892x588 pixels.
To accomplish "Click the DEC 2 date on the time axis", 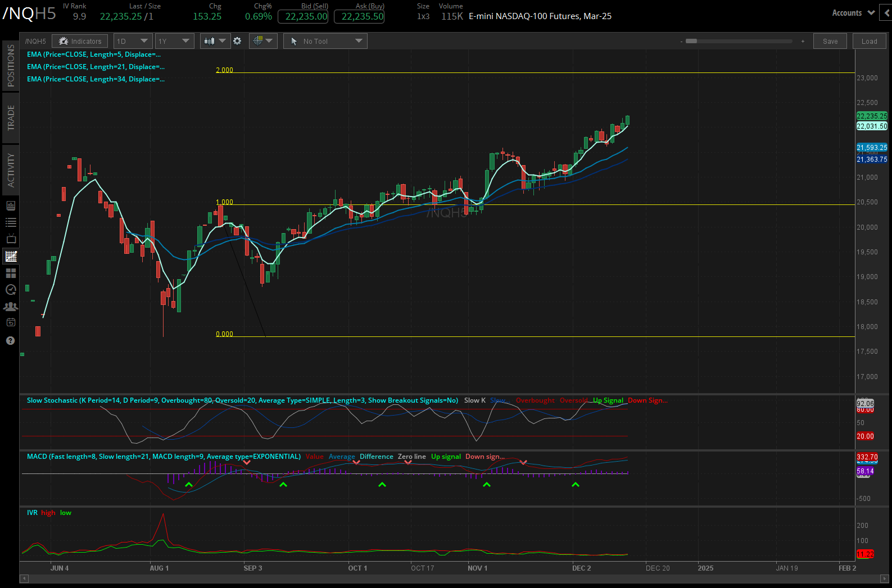I will pos(581,568).
